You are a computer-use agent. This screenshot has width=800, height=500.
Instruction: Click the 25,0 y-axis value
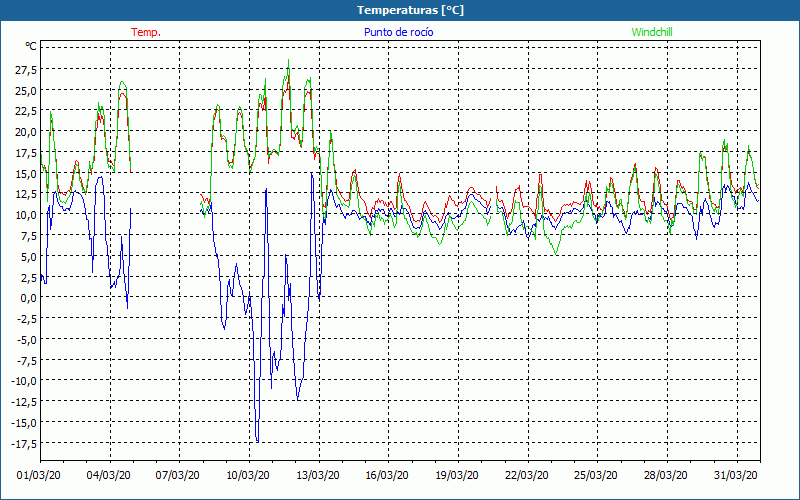[26, 90]
